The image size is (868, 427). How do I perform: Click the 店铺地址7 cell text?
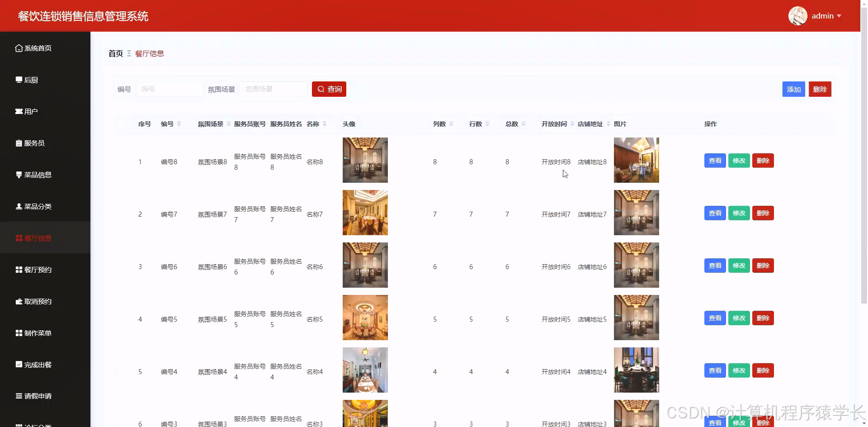[592, 214]
